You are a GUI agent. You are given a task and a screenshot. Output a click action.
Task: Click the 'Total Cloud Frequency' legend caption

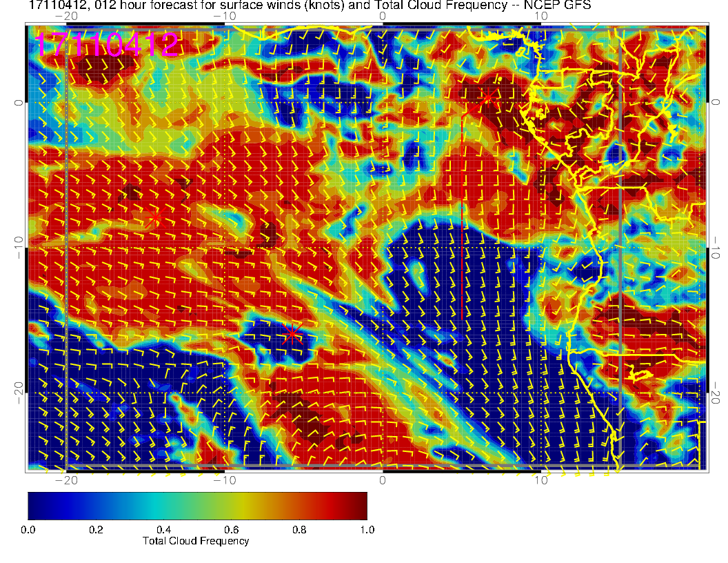pyautogui.click(x=196, y=541)
